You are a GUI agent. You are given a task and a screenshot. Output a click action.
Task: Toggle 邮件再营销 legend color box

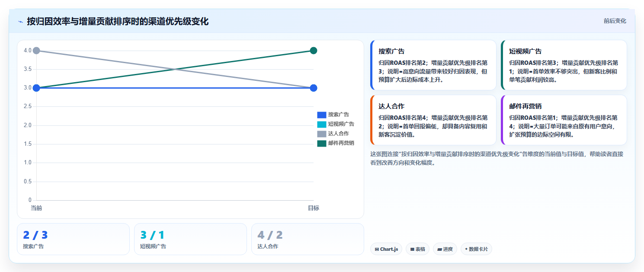click(x=321, y=144)
